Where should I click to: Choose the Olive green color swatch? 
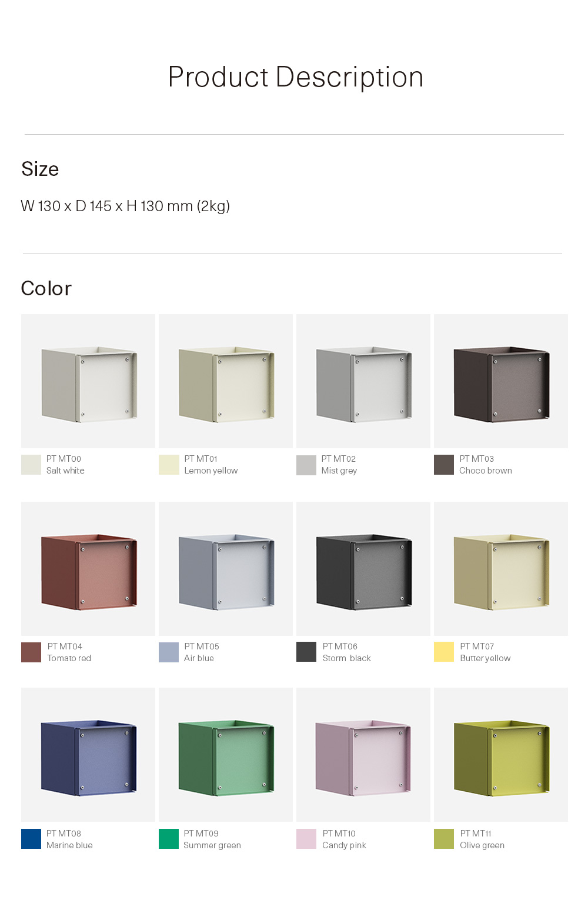click(444, 839)
